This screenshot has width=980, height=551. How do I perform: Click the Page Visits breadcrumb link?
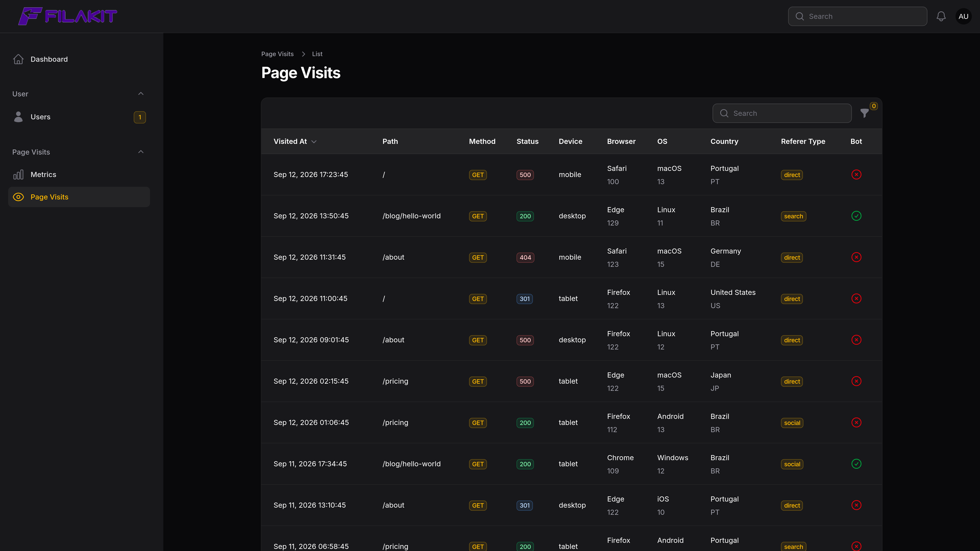pyautogui.click(x=277, y=54)
